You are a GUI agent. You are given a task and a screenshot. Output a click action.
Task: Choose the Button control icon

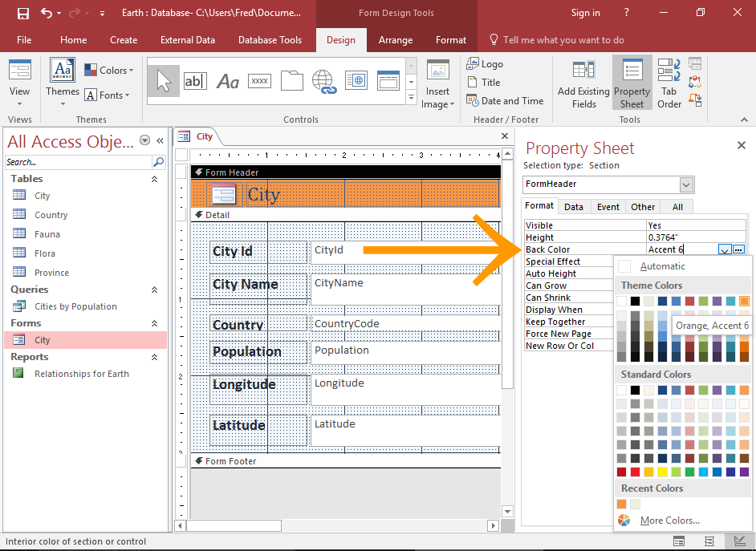[259, 81]
